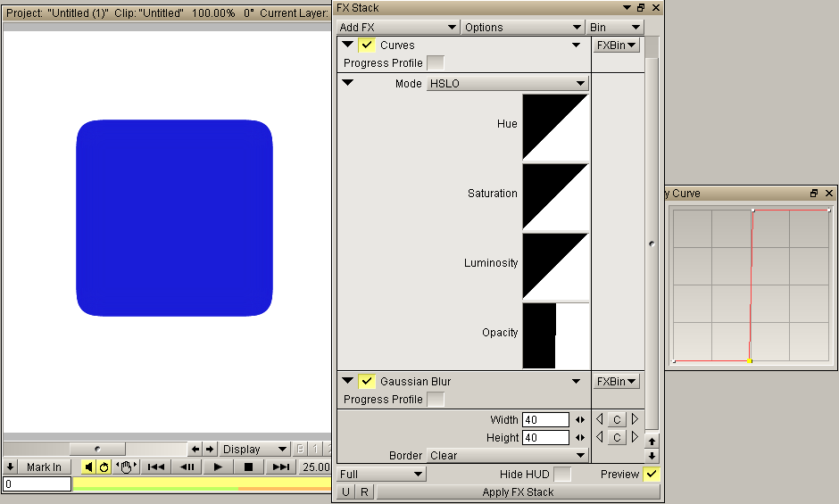Toggle the Preview checkbox
Image resolution: width=839 pixels, height=504 pixels.
click(652, 474)
